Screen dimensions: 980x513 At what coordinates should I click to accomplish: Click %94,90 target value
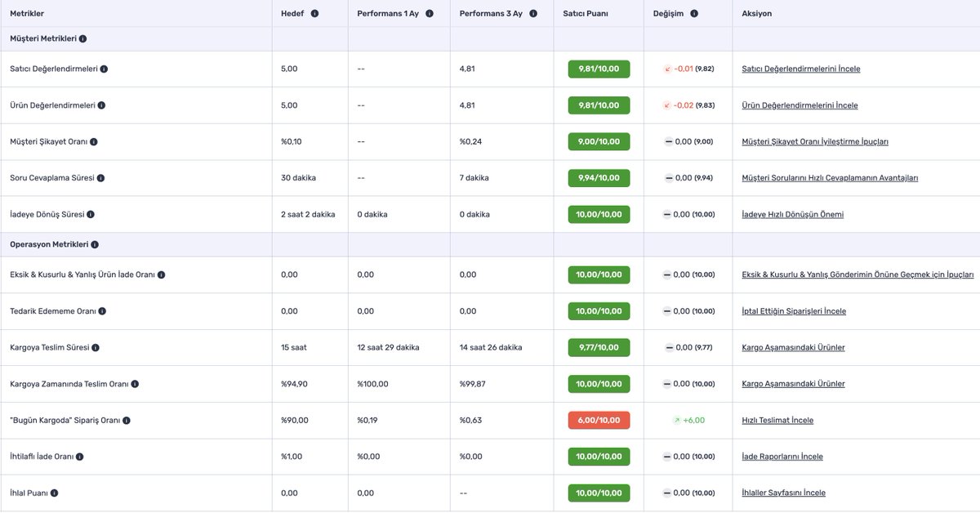[x=296, y=384]
